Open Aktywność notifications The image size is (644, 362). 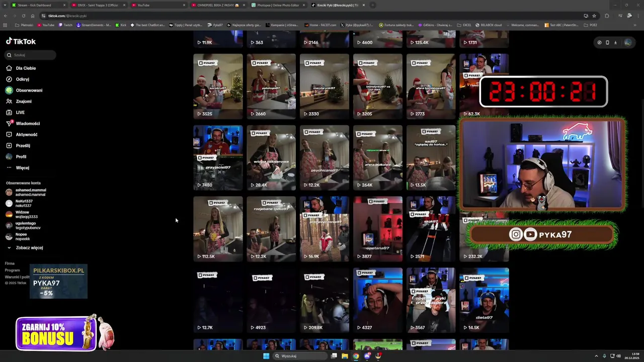[x=26, y=134]
